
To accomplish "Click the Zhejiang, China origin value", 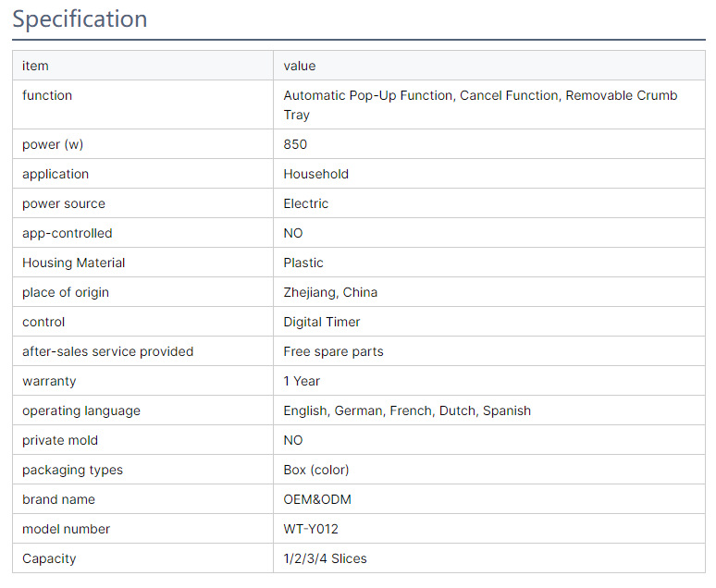I will click(330, 292).
